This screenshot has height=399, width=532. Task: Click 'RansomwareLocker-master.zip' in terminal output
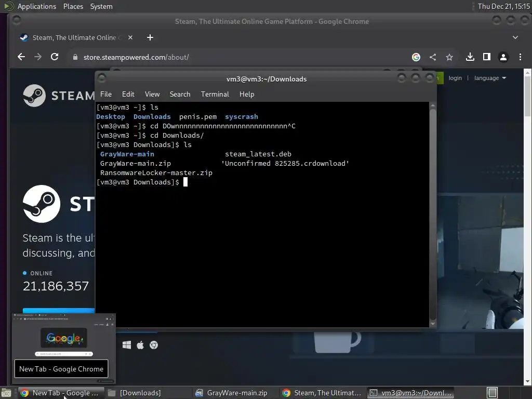click(156, 172)
